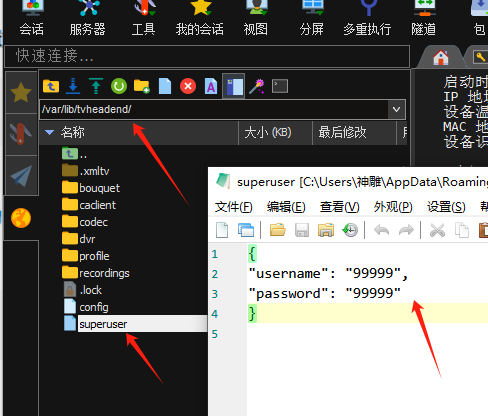Click the 视图 (View) toolbar button
This screenshot has width=488, height=416.
[x=256, y=18]
